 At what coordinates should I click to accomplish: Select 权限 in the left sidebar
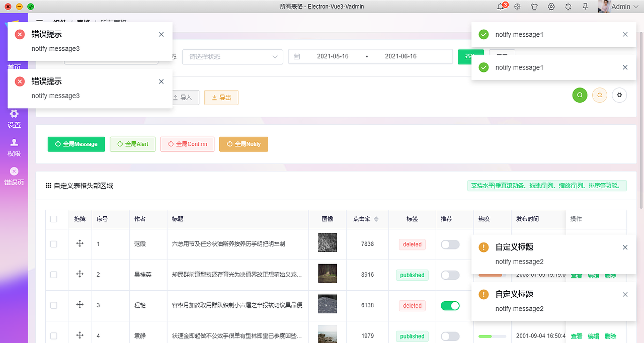tap(14, 147)
